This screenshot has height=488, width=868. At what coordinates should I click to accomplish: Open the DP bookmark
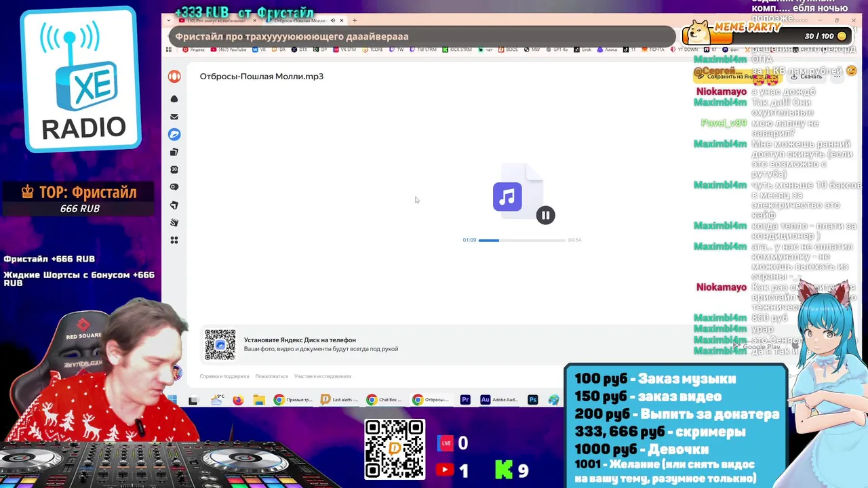click(320, 49)
